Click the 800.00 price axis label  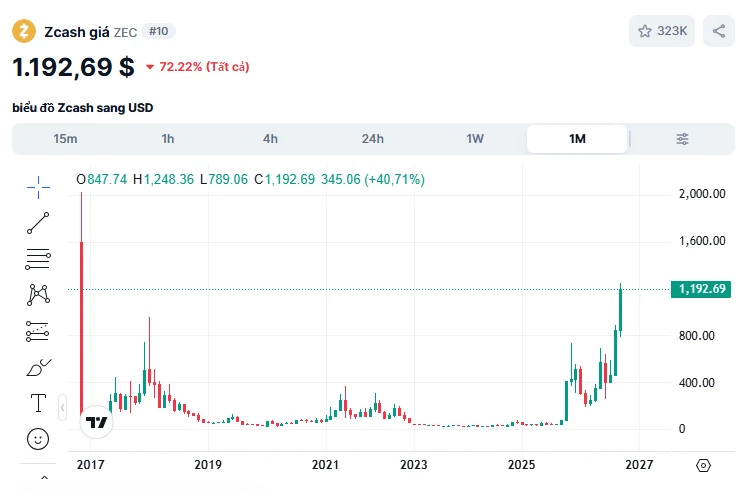696,336
